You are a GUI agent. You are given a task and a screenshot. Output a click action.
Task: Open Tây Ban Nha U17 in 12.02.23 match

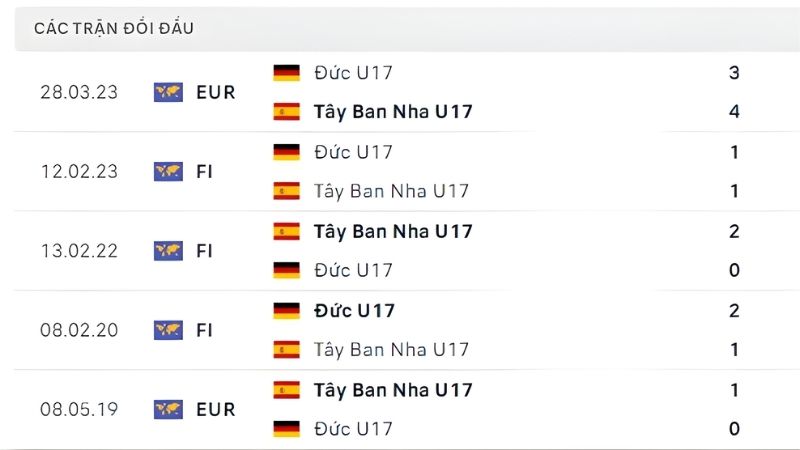(391, 191)
